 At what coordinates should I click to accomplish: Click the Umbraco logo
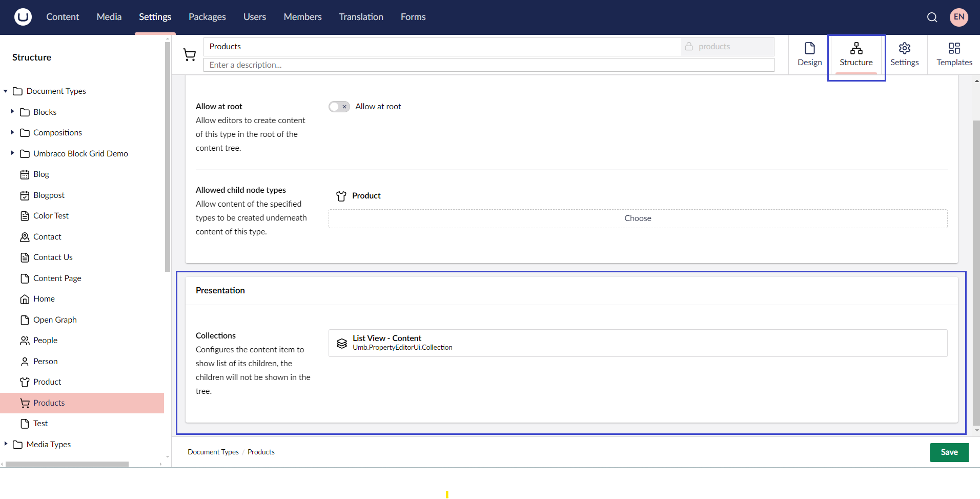(22, 16)
